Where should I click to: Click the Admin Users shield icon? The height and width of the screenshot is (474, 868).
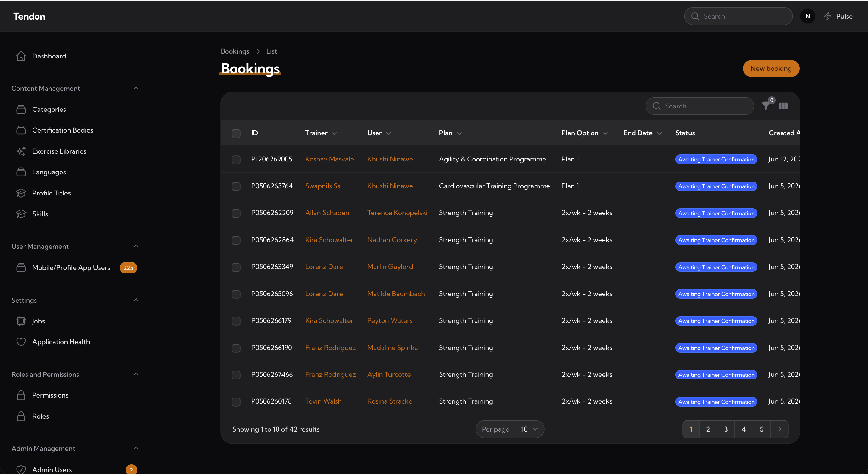(x=21, y=469)
